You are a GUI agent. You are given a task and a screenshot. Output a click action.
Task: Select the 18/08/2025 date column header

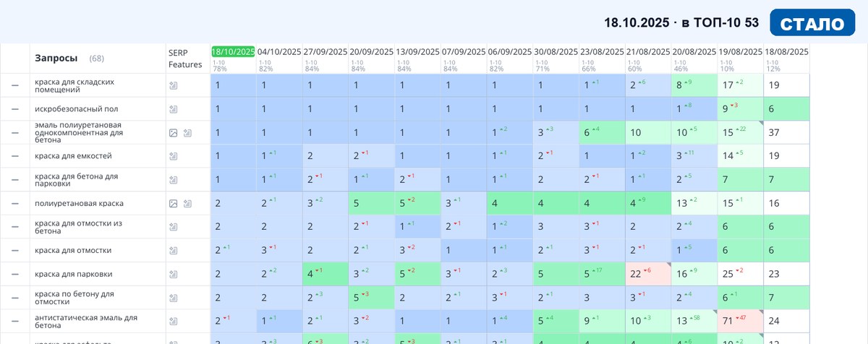pyautogui.click(x=786, y=51)
